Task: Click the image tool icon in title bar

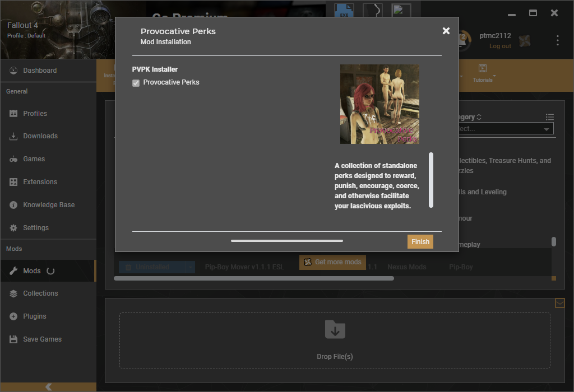Action: [401, 10]
